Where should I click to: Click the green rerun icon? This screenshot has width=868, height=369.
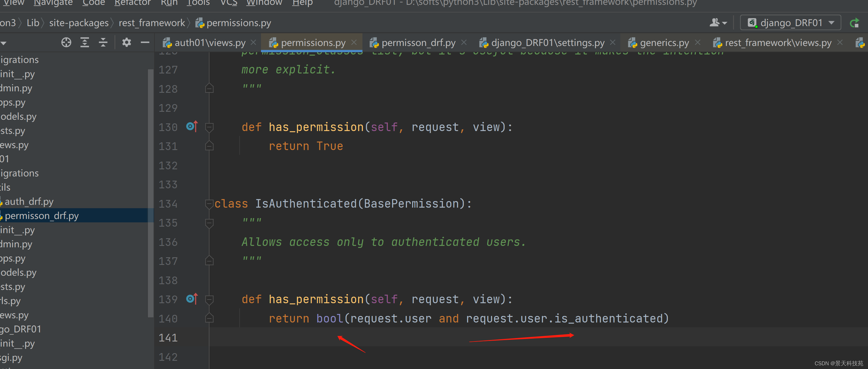coord(855,23)
